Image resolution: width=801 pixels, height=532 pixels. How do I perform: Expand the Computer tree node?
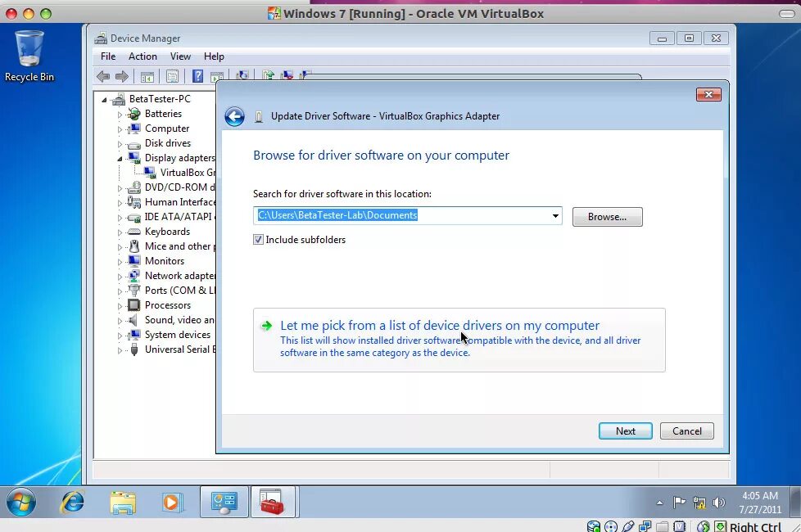tap(120, 129)
